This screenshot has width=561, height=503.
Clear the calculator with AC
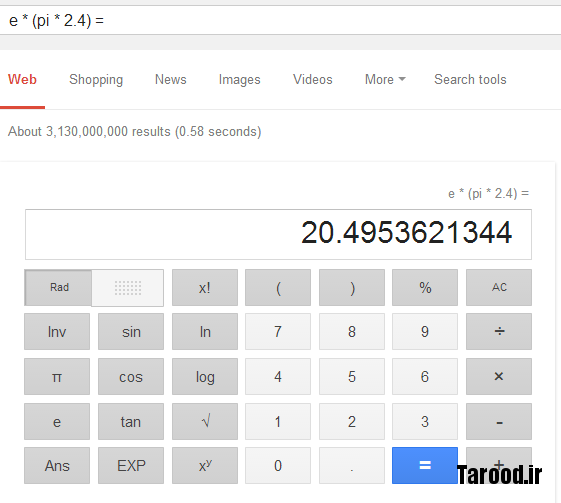click(499, 288)
